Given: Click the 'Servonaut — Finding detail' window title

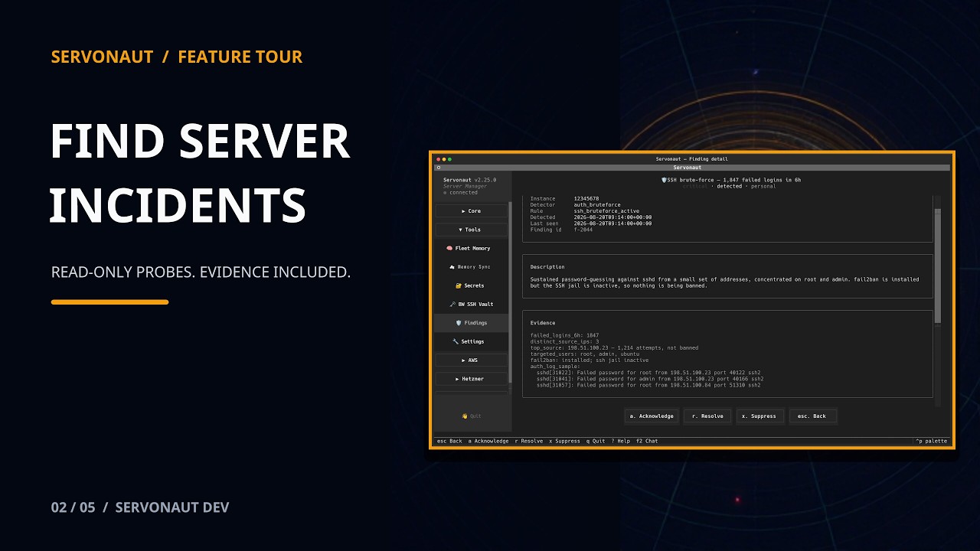Looking at the screenshot, I should pos(692,159).
